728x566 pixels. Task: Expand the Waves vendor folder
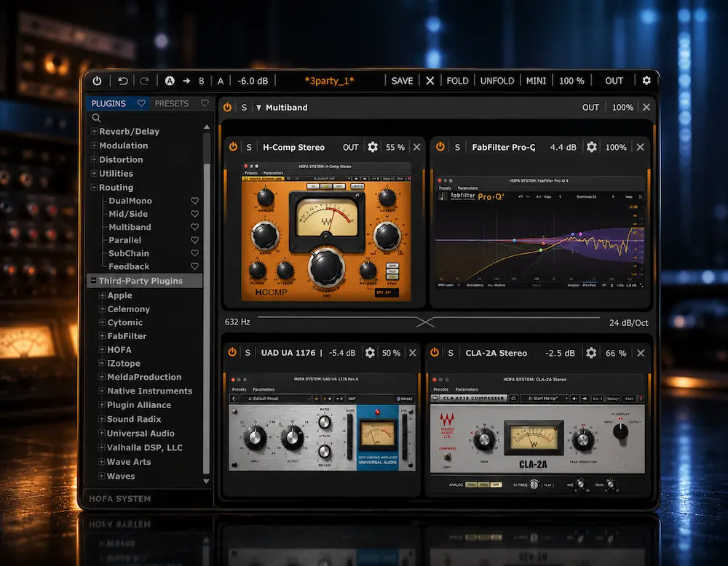pyautogui.click(x=101, y=476)
